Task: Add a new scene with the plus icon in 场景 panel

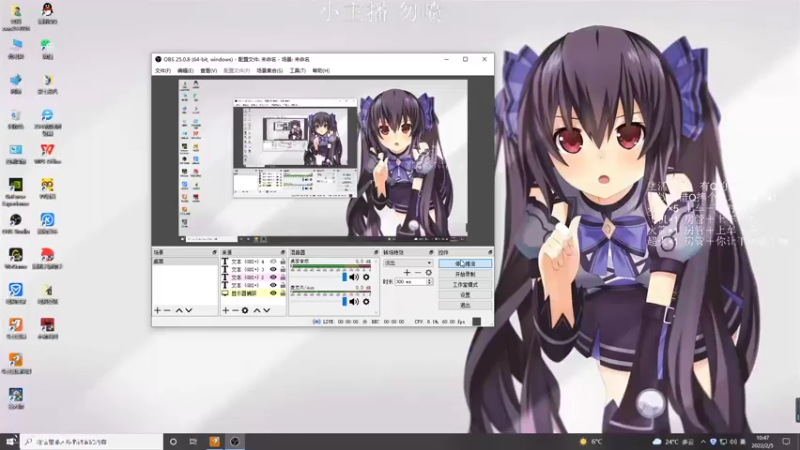Action: [158, 310]
